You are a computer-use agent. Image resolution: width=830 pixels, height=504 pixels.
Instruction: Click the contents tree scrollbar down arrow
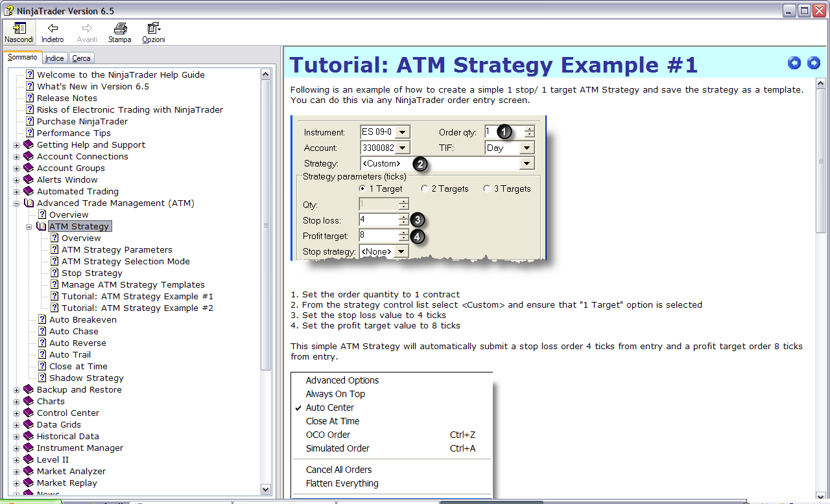(x=266, y=490)
